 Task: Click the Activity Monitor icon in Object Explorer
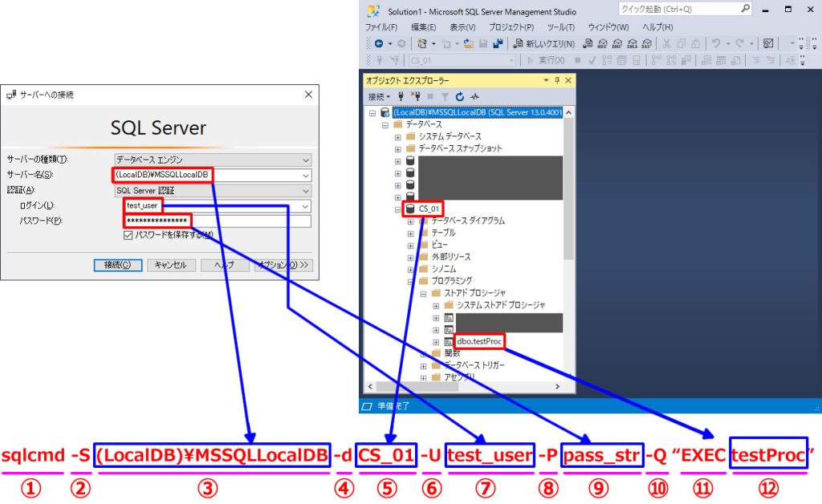(474, 96)
